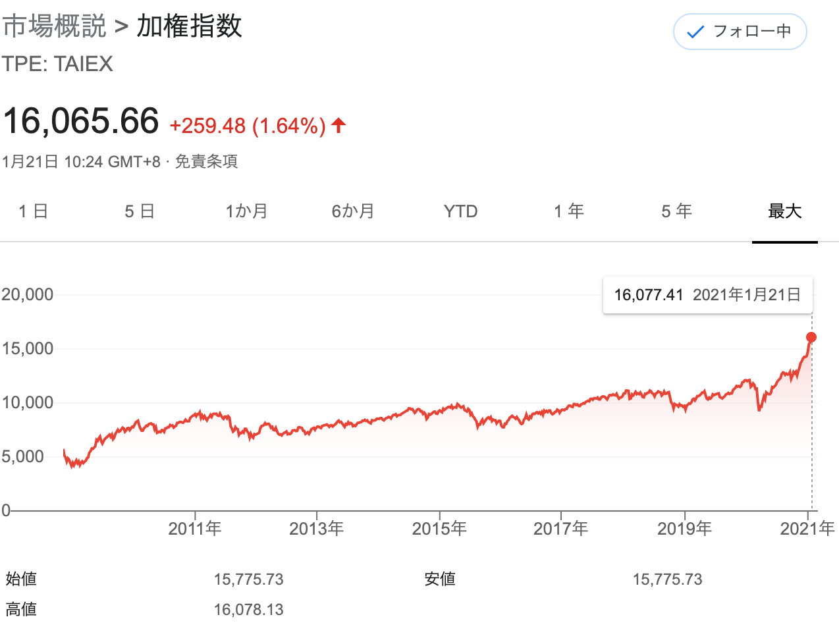Viewport: 839px width, 644px height.
Task: Click the 2015年 x-axis label
Action: 439,528
